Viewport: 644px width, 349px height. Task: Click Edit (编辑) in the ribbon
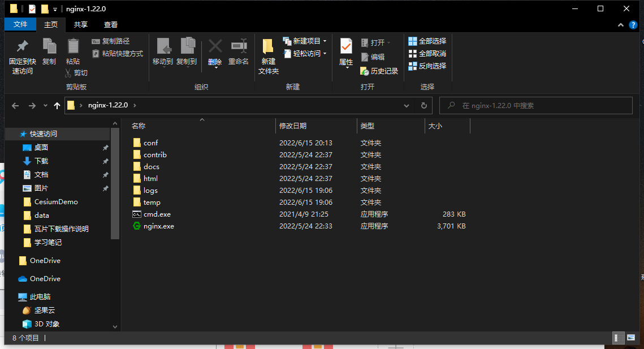[373, 57]
